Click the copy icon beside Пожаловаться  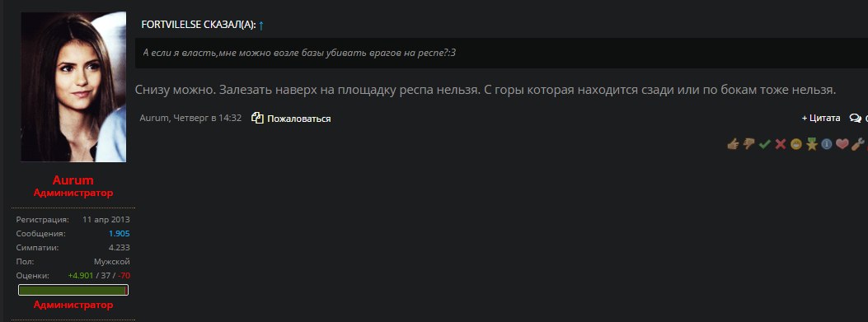tap(257, 118)
